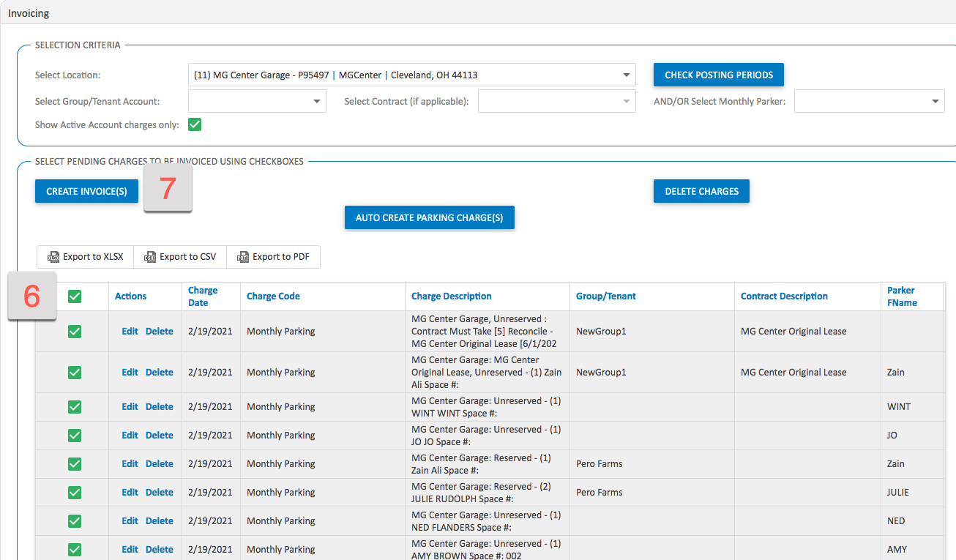956x560 pixels.
Task: Click Auto Create Parking Charge(s)
Action: coord(429,217)
